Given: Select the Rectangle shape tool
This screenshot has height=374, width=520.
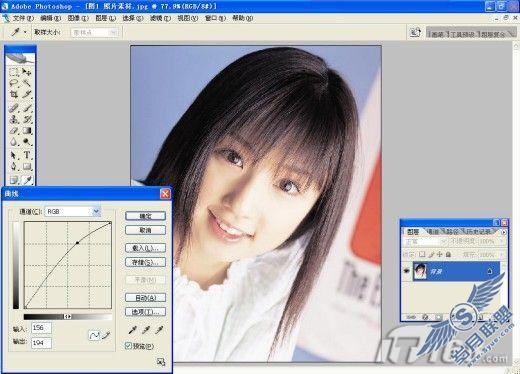Looking at the screenshot, I should (x=27, y=166).
